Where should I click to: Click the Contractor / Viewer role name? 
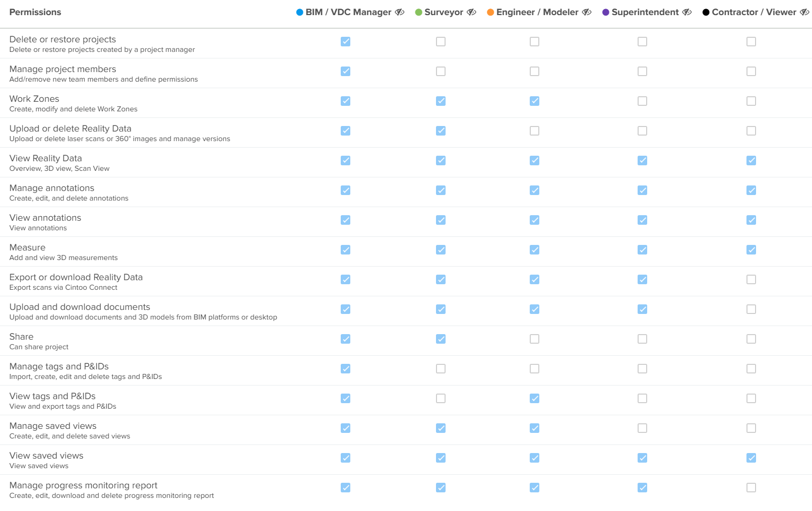click(x=754, y=12)
